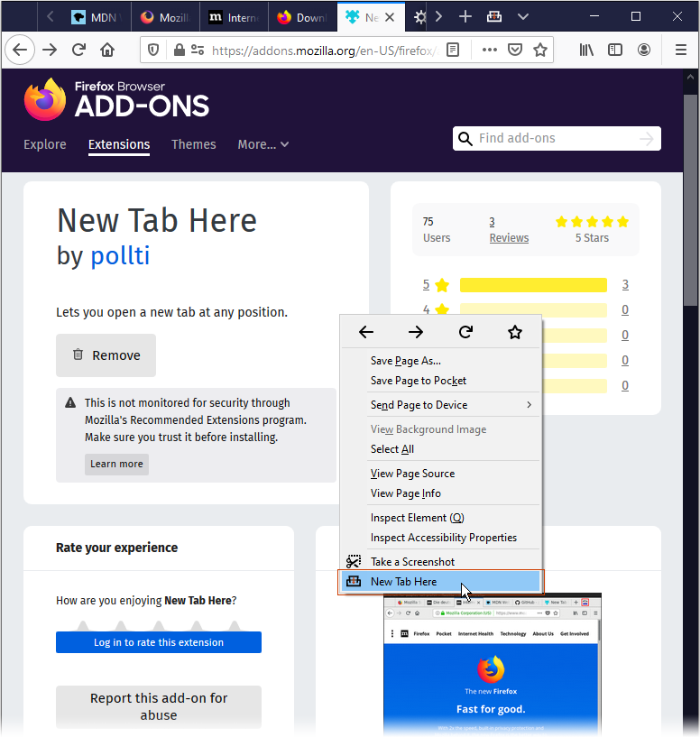
Task: Click the Firefox Add-ons logo
Action: coord(116,99)
